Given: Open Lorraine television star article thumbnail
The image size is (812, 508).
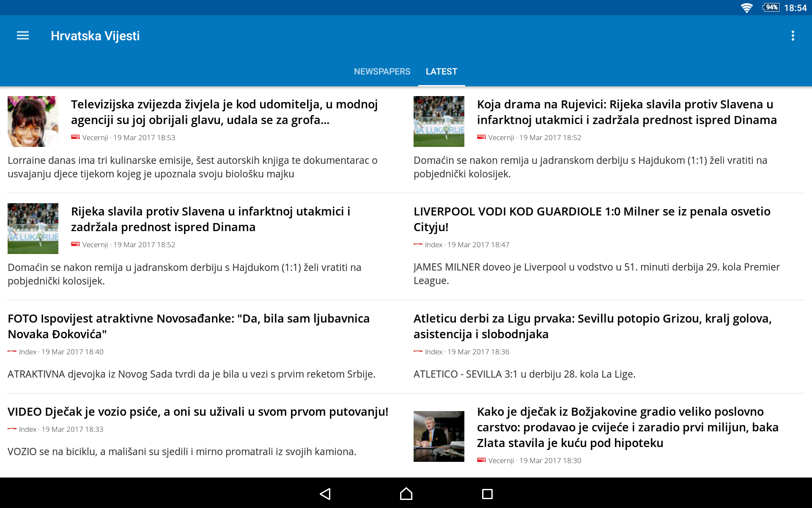Looking at the screenshot, I should (33, 121).
